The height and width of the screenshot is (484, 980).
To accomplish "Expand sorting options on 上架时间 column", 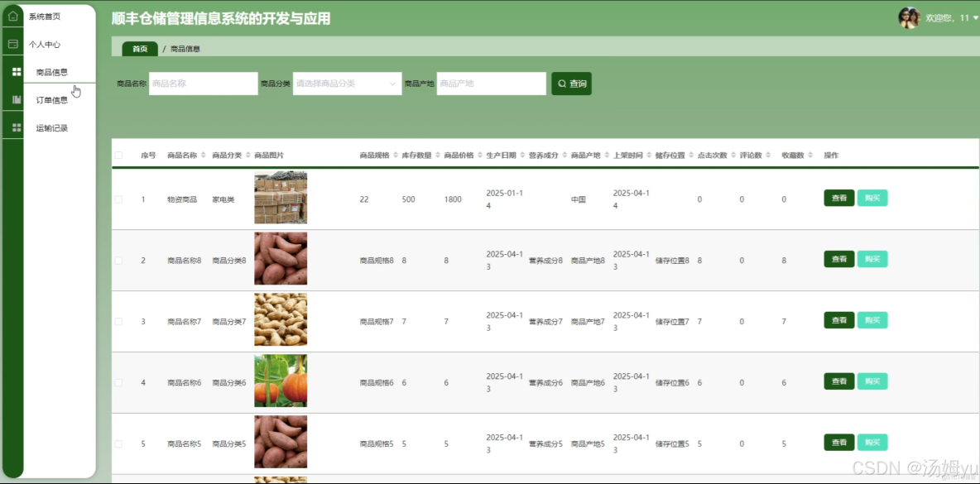I will (x=648, y=155).
